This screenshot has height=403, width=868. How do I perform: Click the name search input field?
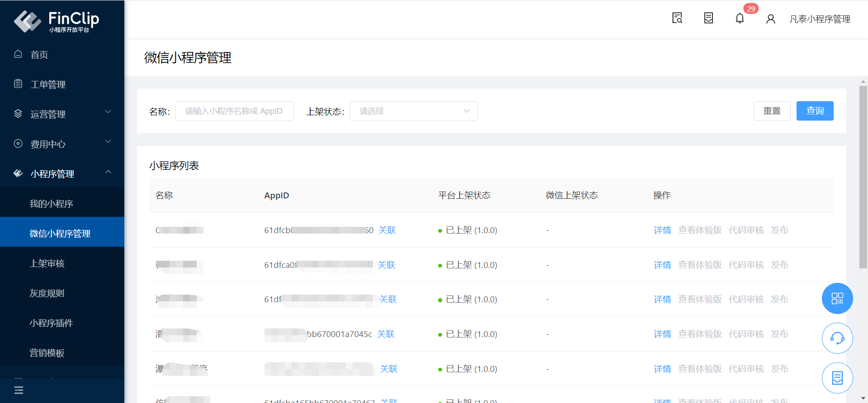coord(234,111)
